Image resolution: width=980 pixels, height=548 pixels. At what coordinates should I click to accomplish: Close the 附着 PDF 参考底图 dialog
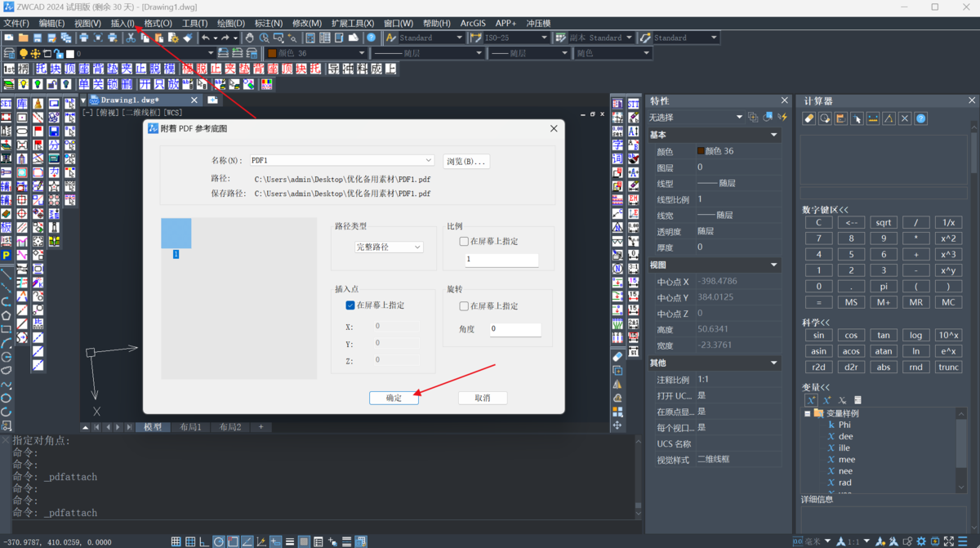coord(554,129)
